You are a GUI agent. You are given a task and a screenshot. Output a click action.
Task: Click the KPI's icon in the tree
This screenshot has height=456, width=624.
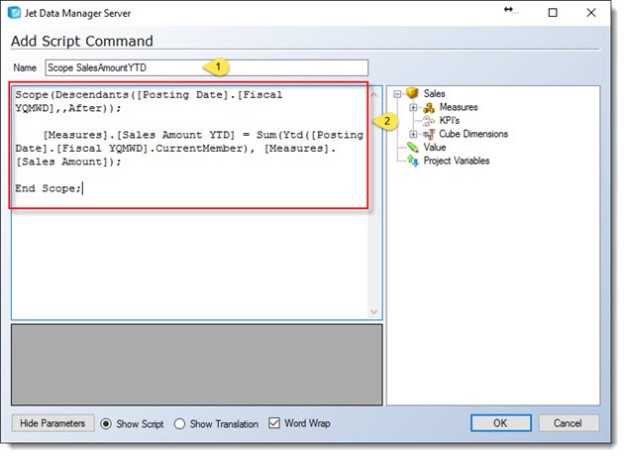pos(429,121)
